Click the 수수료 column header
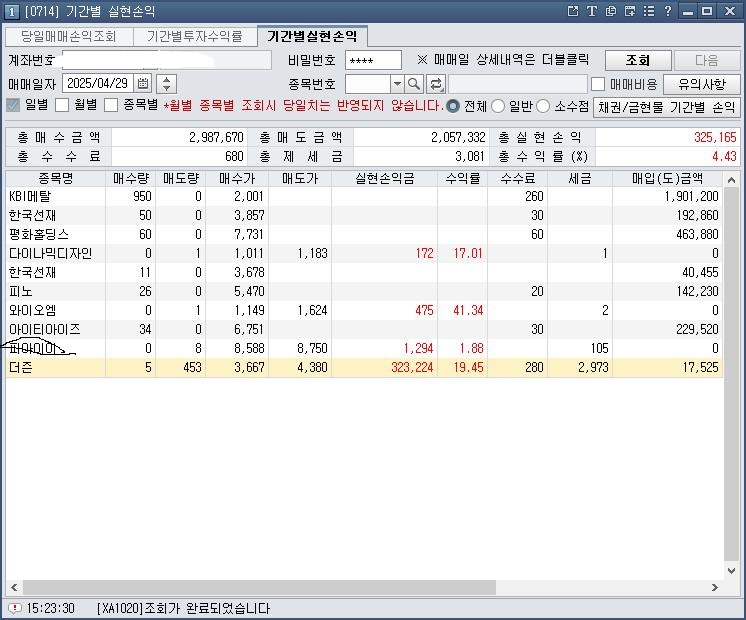Image resolution: width=746 pixels, height=620 pixels. (518, 178)
